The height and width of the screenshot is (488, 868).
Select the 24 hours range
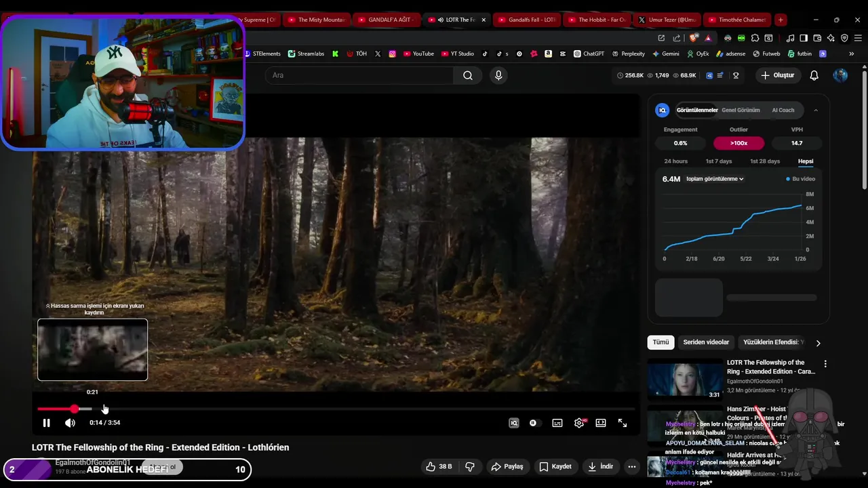[x=675, y=161]
